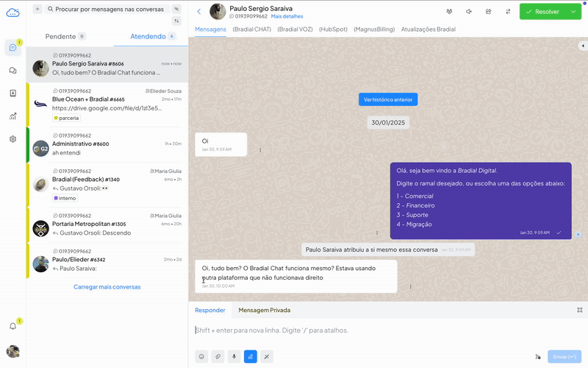Image resolution: width=588 pixels, height=368 pixels.
Task: Toggle the hide-filter eye icon near search
Action: pyautogui.click(x=176, y=9)
